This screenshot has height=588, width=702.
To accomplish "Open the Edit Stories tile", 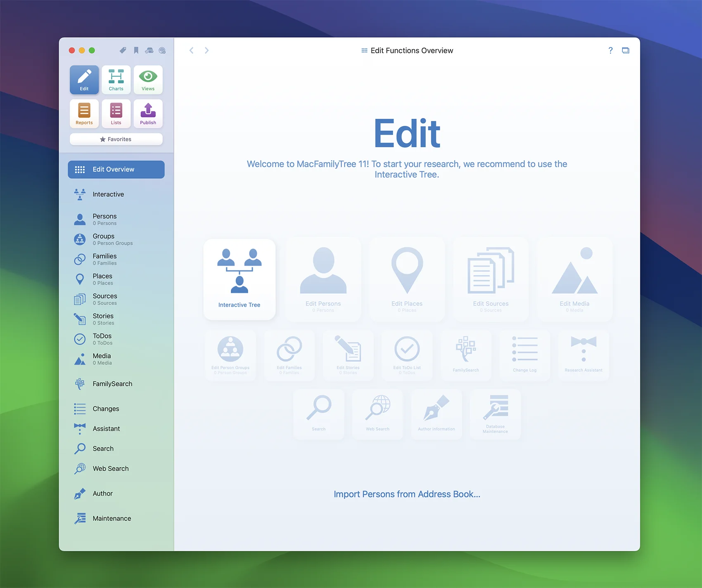I will (348, 355).
